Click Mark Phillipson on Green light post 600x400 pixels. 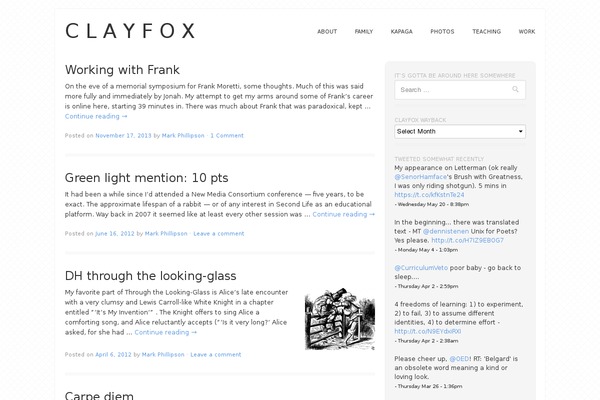166,233
